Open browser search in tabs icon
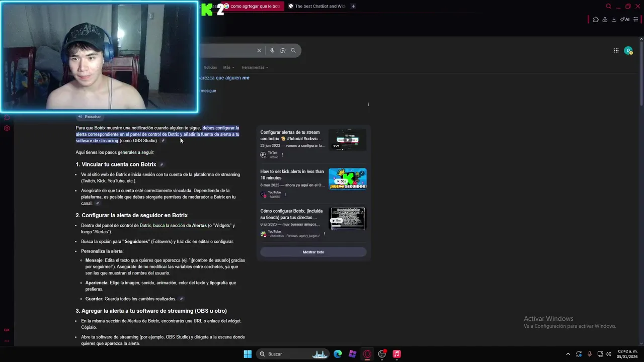The width and height of the screenshot is (644, 362). [609, 7]
